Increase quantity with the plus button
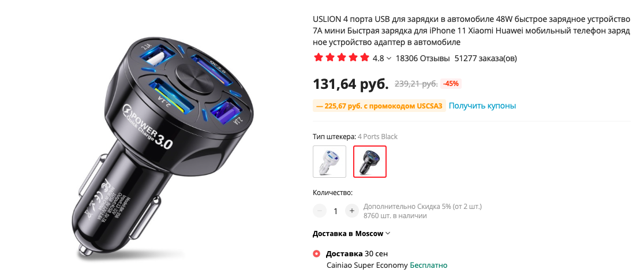This screenshot has height=273, width=644. point(351,211)
